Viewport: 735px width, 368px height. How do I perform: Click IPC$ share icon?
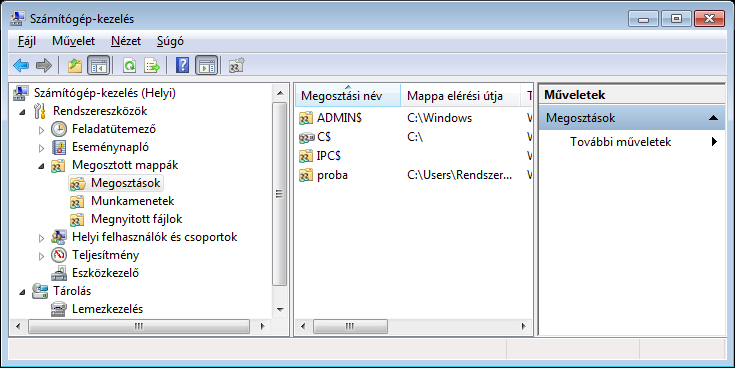(306, 156)
